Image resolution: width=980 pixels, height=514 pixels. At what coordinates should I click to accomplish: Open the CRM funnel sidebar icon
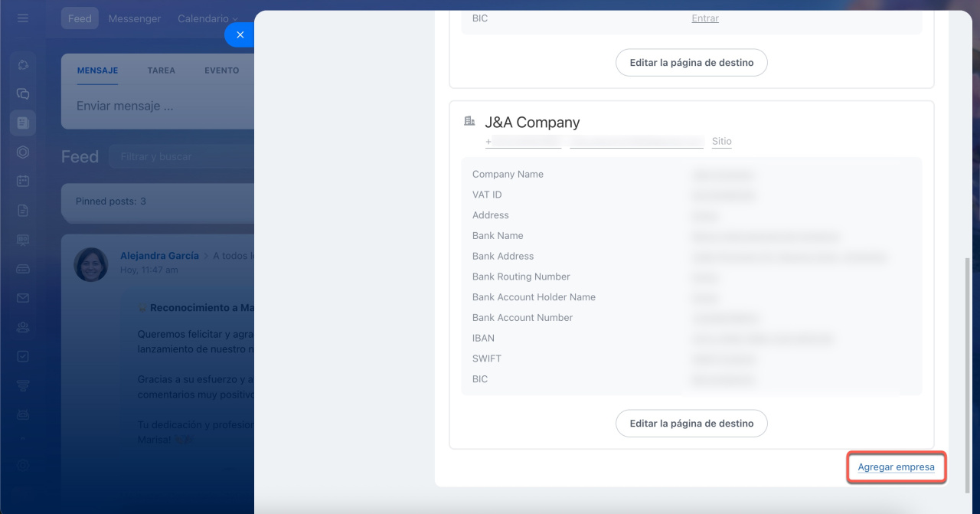(23, 385)
